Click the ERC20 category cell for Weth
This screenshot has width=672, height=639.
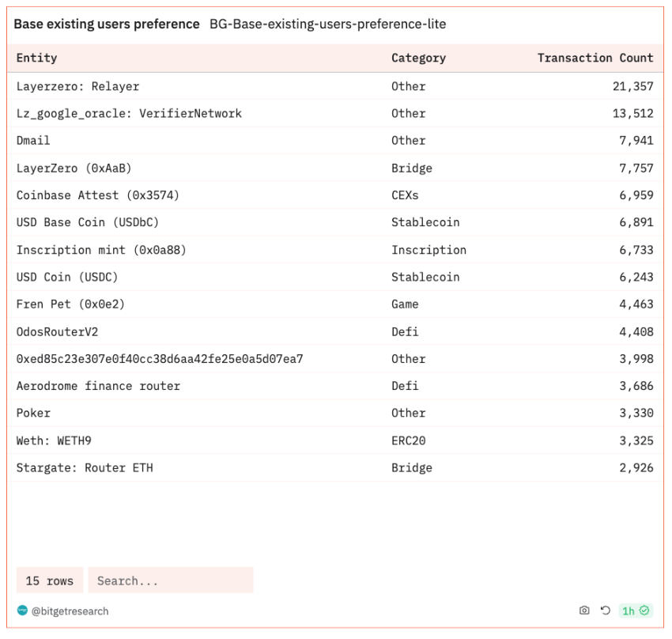point(408,440)
